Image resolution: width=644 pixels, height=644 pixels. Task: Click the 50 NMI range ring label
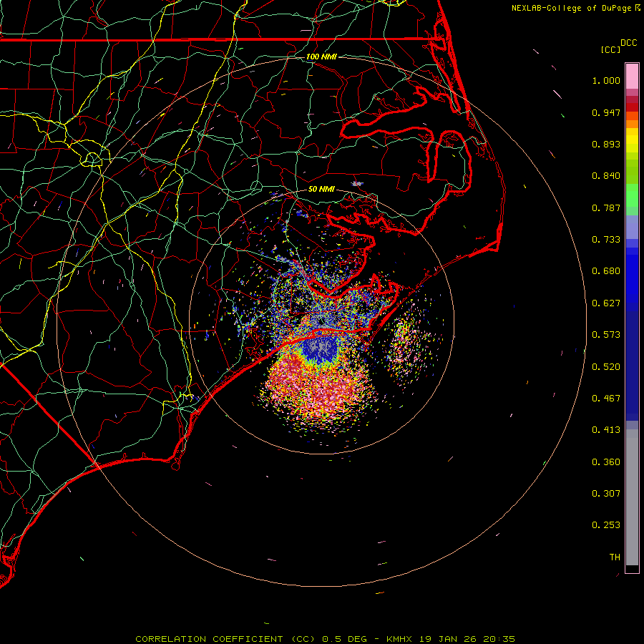(321, 190)
